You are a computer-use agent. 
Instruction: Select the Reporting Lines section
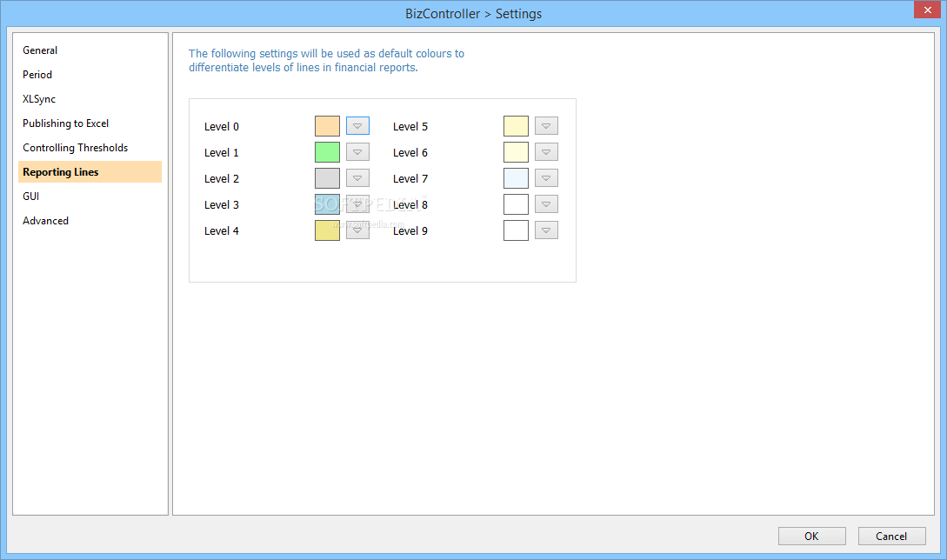click(90, 171)
